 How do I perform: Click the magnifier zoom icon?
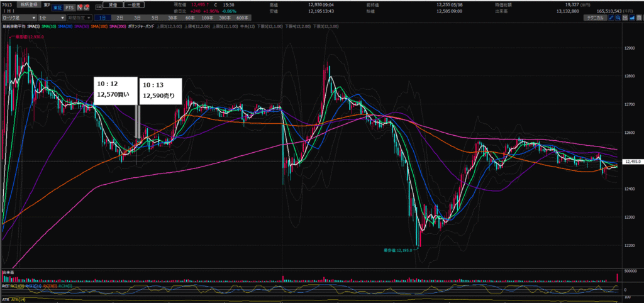(x=618, y=18)
